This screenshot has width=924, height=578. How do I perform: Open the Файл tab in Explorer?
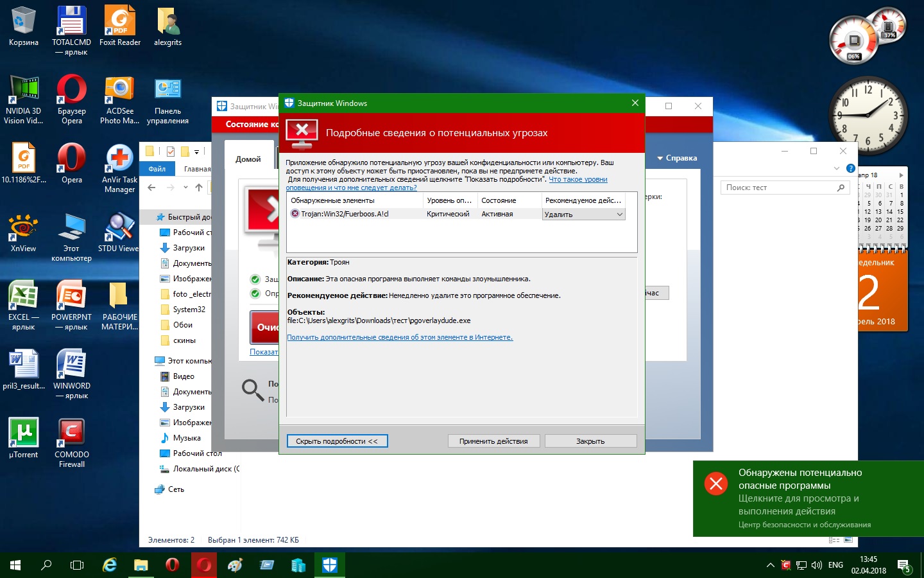[x=157, y=169]
